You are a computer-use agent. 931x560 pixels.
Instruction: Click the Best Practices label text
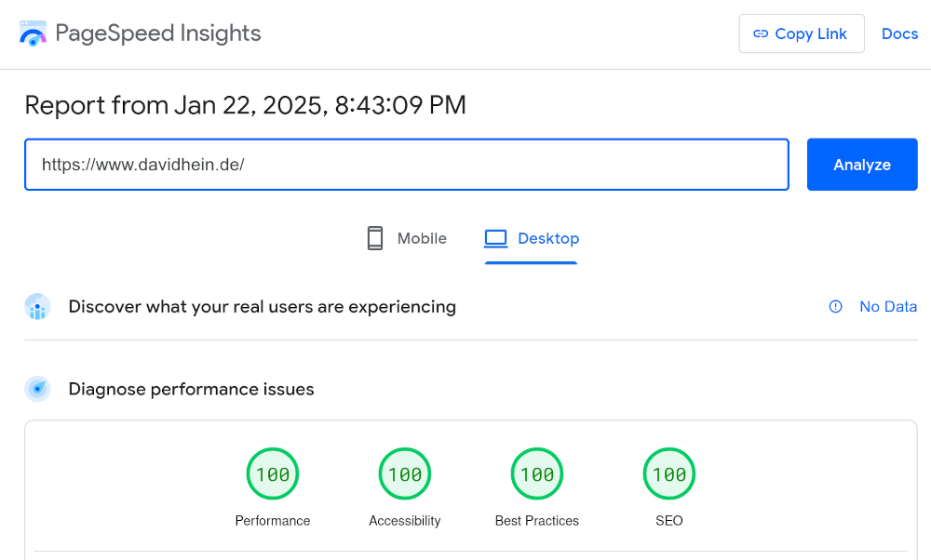click(x=537, y=521)
